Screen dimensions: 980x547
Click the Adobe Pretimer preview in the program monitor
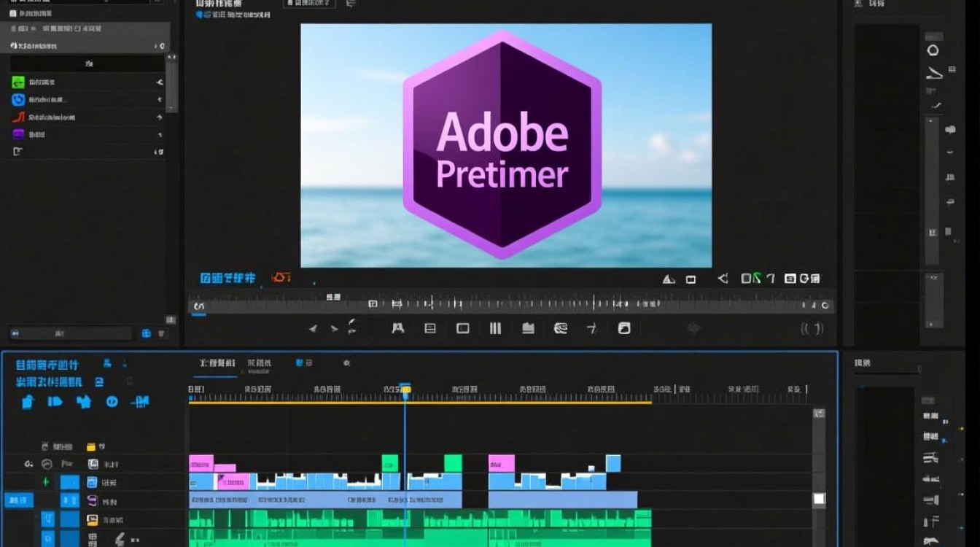[506, 145]
